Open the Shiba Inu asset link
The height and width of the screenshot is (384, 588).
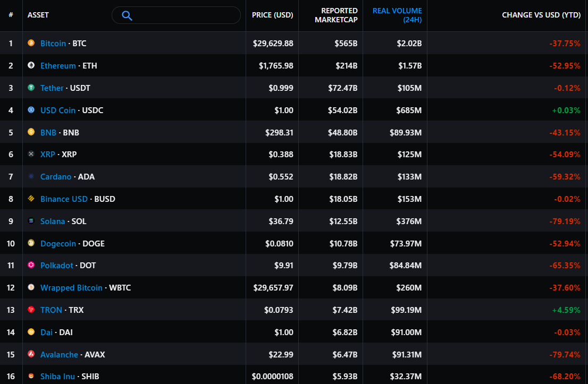point(57,376)
